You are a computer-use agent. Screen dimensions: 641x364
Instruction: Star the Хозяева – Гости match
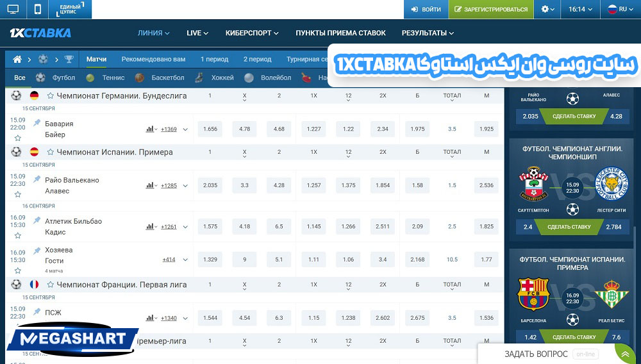tap(17, 270)
